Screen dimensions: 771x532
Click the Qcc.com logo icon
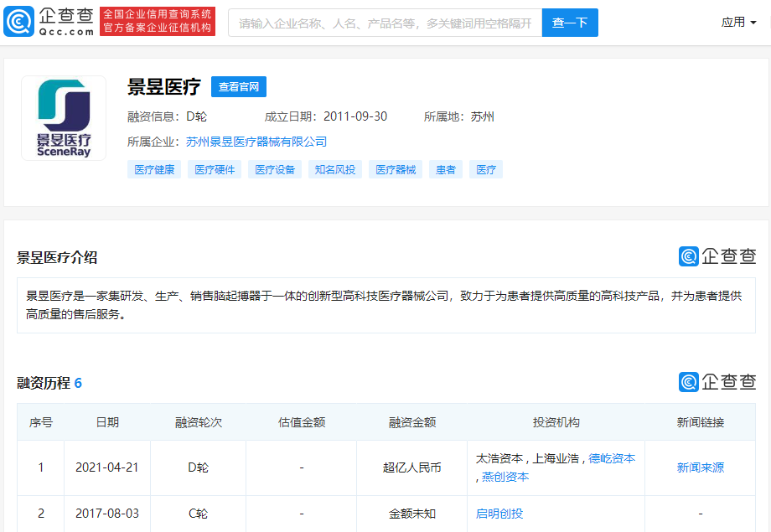coord(18,22)
